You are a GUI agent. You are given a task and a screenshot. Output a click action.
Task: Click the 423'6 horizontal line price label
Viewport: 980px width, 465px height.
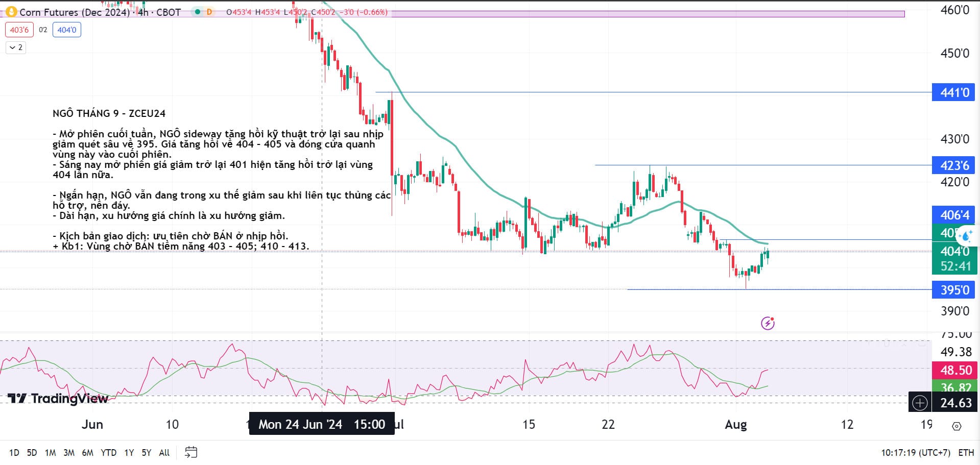953,165
